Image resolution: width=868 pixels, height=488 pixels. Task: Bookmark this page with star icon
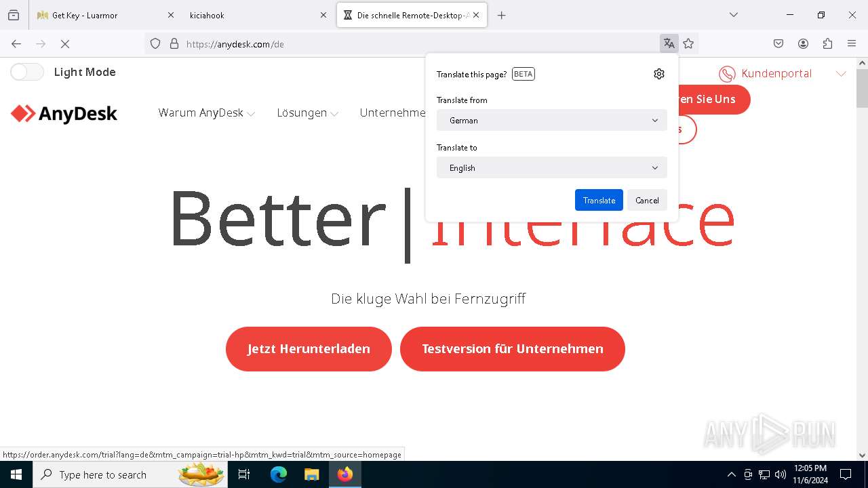point(688,43)
